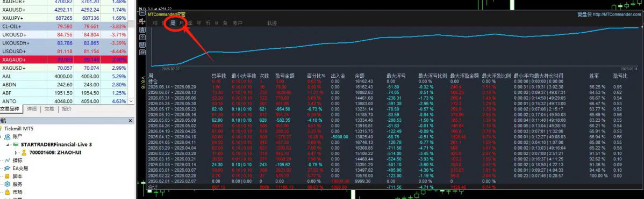Select the UKOUSDft+ symbol row
This screenshot has width=644, height=199.
[x=63, y=43]
